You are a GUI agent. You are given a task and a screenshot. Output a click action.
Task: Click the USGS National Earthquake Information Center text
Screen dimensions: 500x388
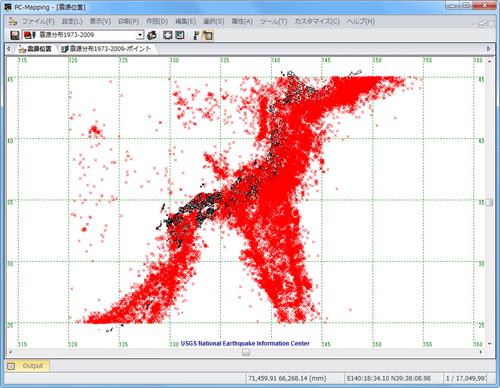coord(245,343)
